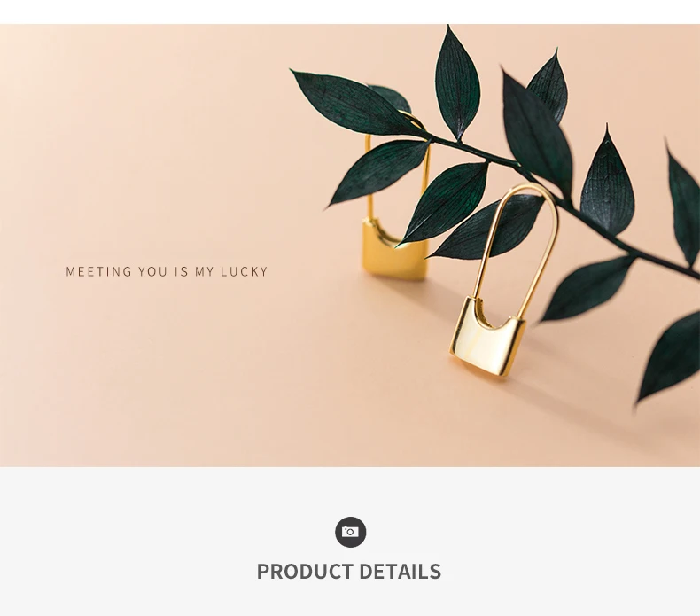The height and width of the screenshot is (616, 700).
Task: Click the word DETAILS in the heading
Action: click(x=400, y=572)
